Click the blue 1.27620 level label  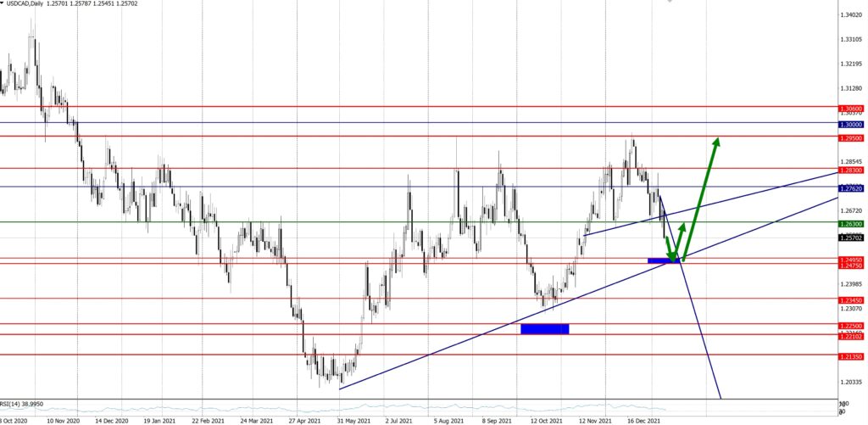[850, 187]
